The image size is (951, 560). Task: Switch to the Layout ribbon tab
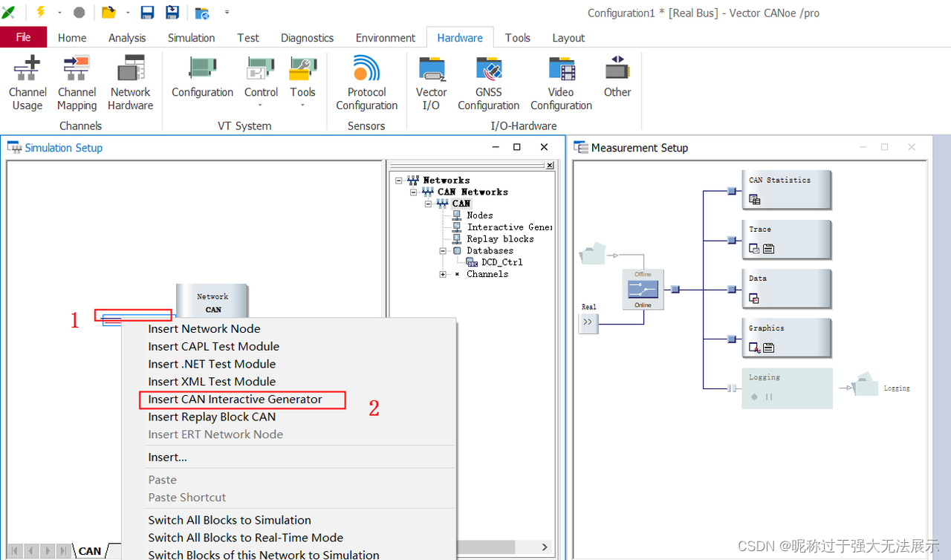coord(568,38)
